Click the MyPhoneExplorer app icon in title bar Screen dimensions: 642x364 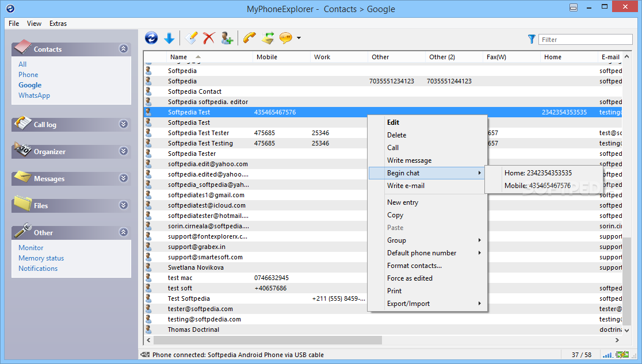tap(10, 9)
